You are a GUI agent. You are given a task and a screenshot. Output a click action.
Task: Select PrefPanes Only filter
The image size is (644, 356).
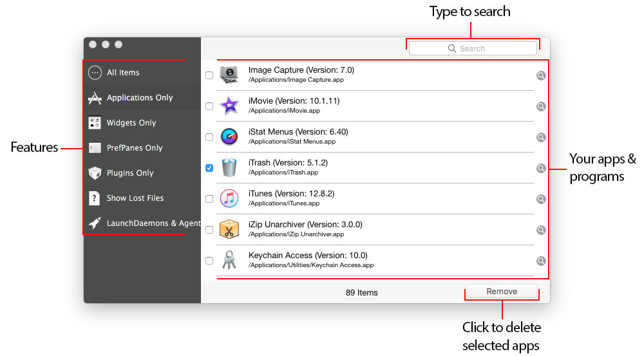pos(142,148)
